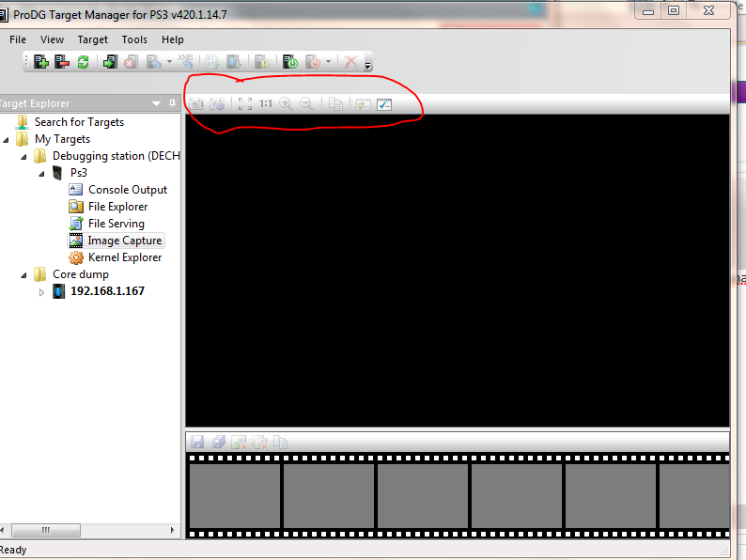Screen dimensions: 746x560
Task: Click the Capture Image camera icon
Action: (196, 104)
